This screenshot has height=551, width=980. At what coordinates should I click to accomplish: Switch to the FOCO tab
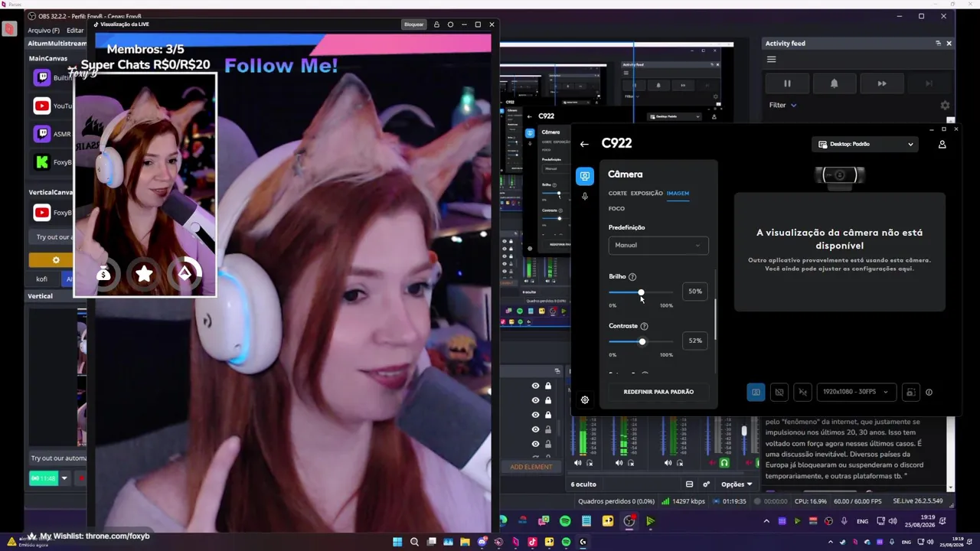(616, 208)
